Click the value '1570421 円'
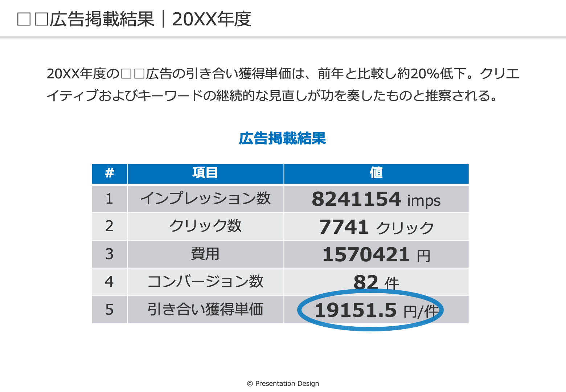Image resolution: width=566 pixels, height=392 pixels. (376, 254)
